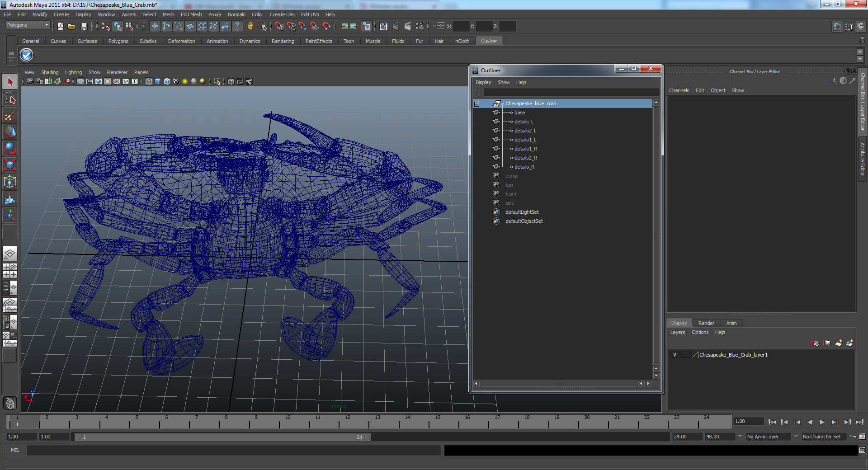Step to next key
The height and width of the screenshot is (470, 868).
pyautogui.click(x=835, y=422)
